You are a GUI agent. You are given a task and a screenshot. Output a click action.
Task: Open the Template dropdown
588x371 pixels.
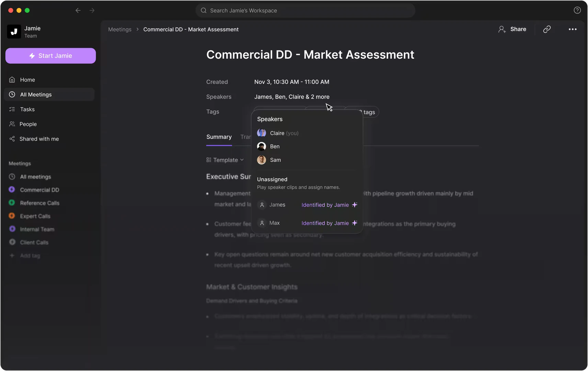tap(225, 160)
